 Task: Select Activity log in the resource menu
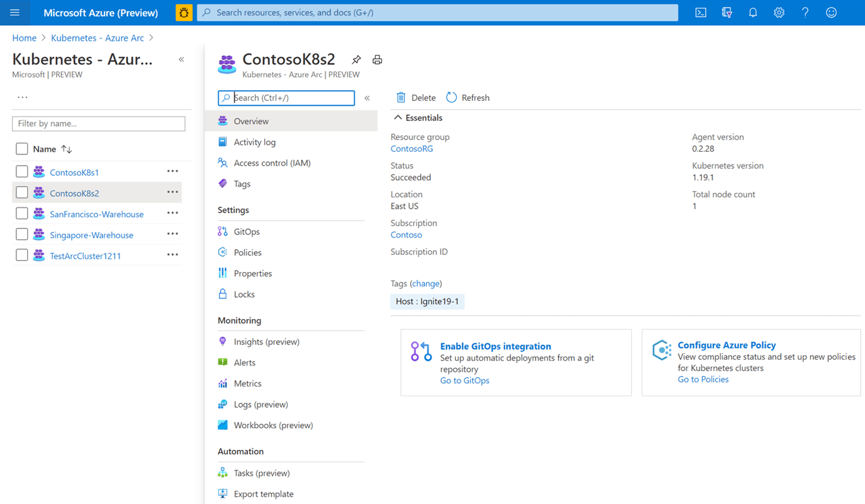pyautogui.click(x=254, y=142)
